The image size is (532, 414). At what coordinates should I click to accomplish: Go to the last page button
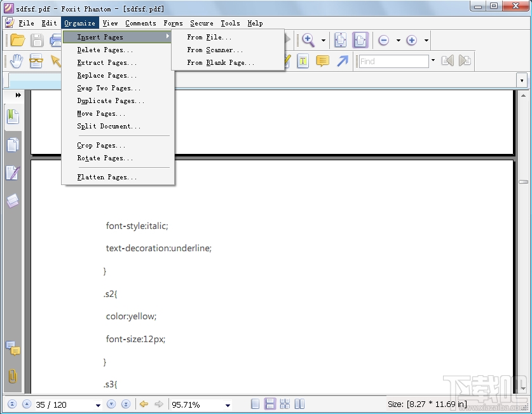click(x=126, y=404)
